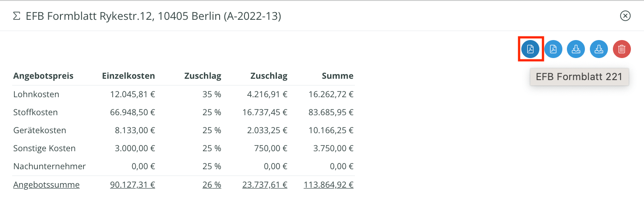
Task: Click the underlined 26 % total surcharge
Action: pyautogui.click(x=212, y=184)
